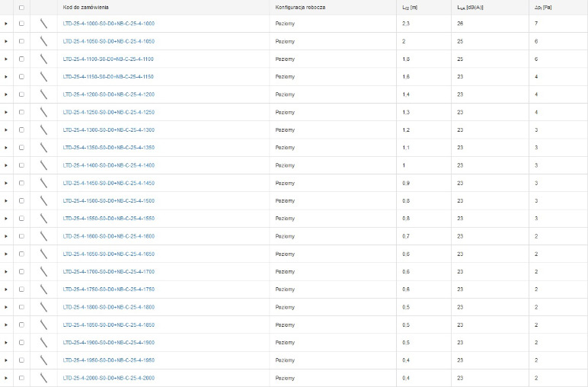Click the '1' length value in LTD-25-4-1400 row
The image size is (588, 387).
tap(404, 165)
